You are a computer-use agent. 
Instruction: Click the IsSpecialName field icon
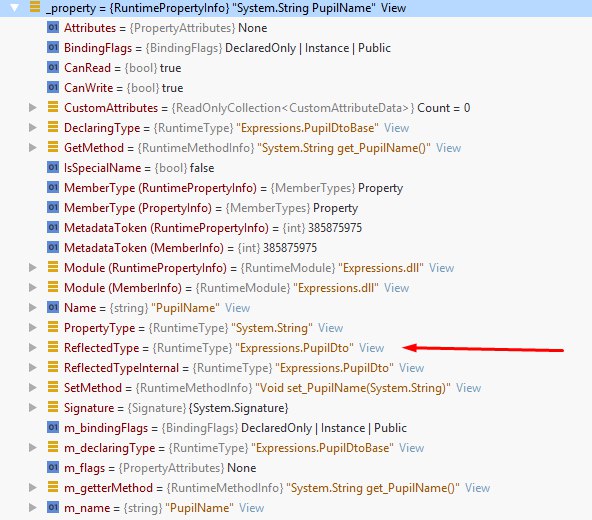(53, 167)
